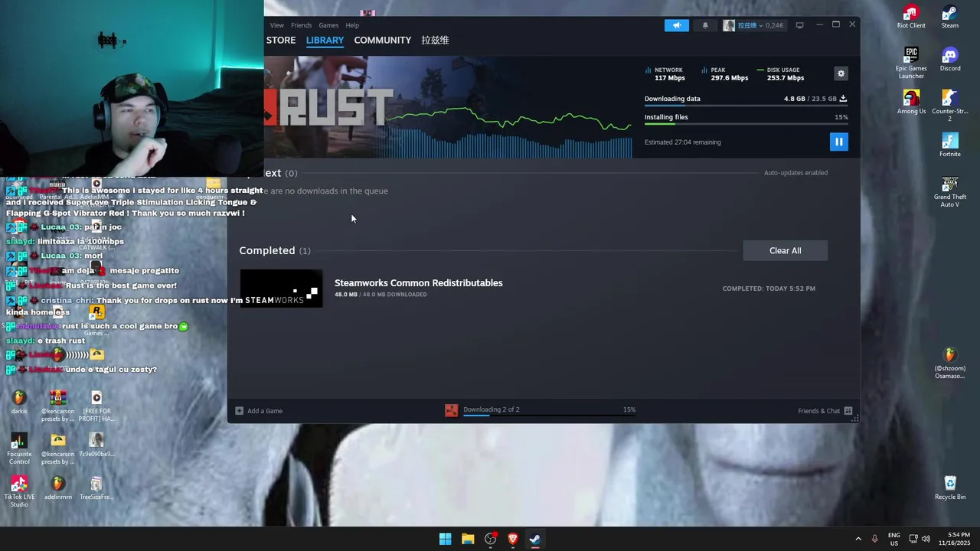This screenshot has width=980, height=551.
Task: Show hidden system tray icons
Action: (x=858, y=539)
